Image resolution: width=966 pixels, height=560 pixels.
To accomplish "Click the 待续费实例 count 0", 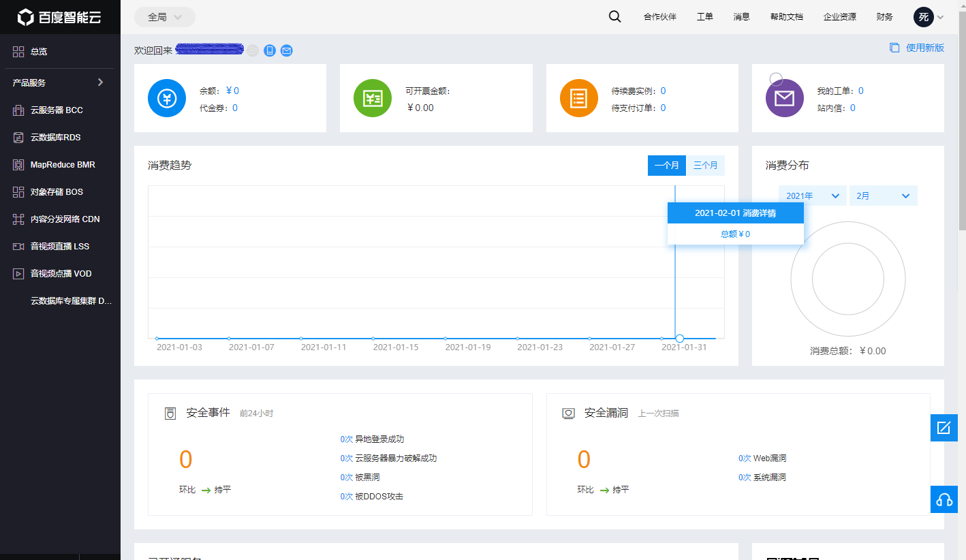I will coord(663,91).
